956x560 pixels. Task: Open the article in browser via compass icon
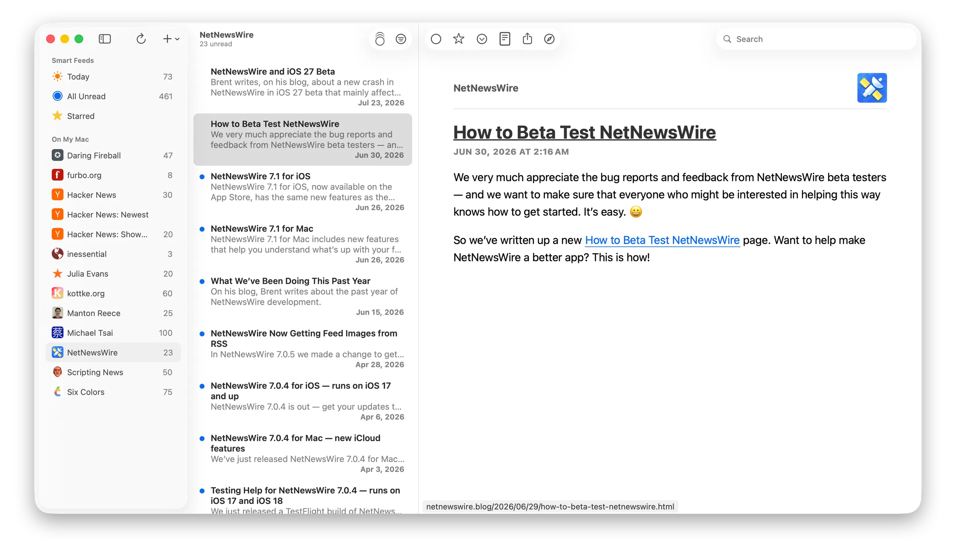(x=549, y=39)
